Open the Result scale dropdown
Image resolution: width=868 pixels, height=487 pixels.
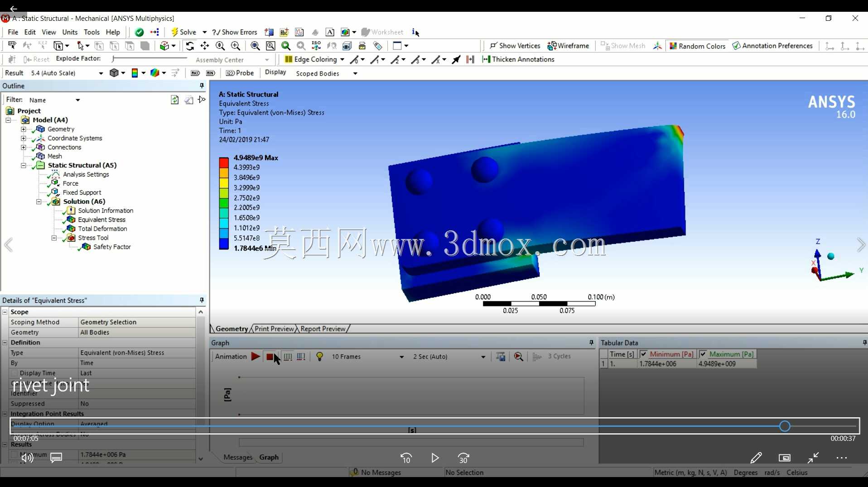coord(101,73)
